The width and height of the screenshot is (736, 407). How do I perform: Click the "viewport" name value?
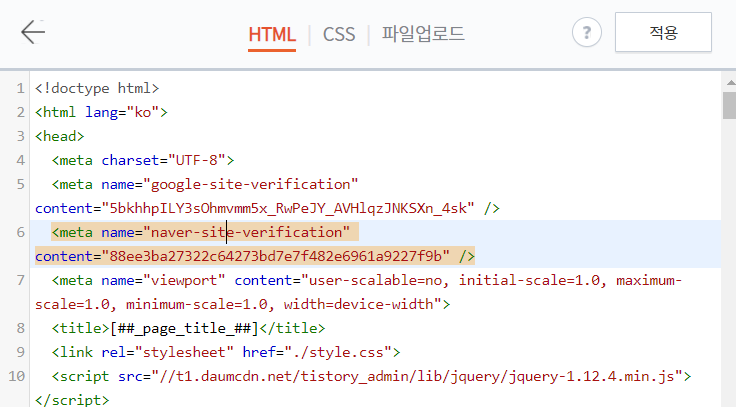(x=184, y=280)
